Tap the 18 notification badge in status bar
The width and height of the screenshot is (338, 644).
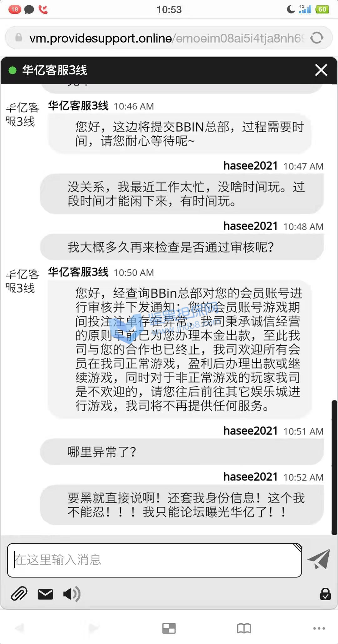[x=15, y=9]
